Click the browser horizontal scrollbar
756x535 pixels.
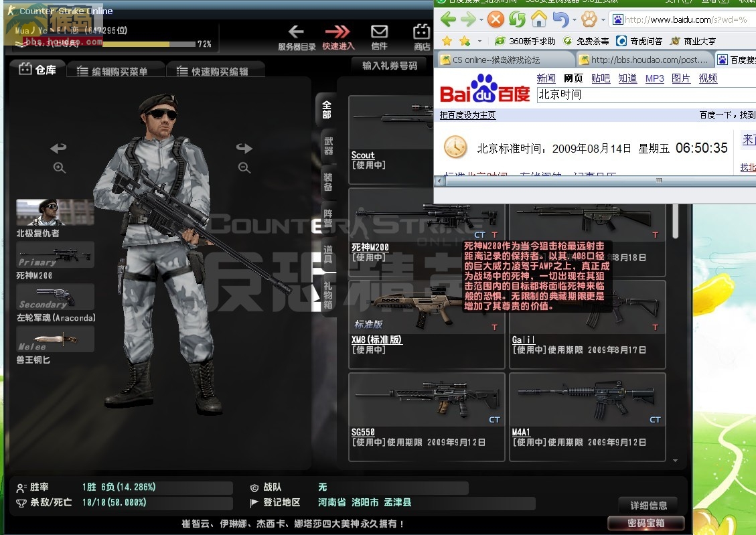tap(659, 181)
